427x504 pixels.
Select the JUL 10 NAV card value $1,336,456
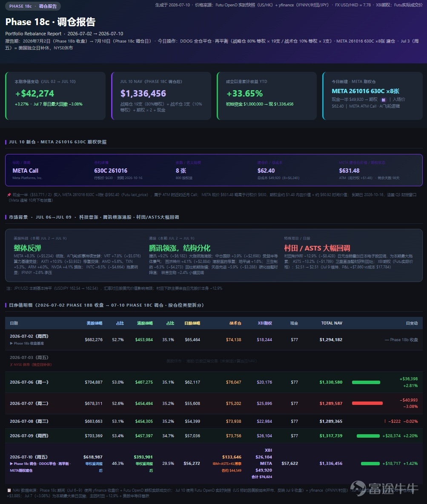point(143,94)
